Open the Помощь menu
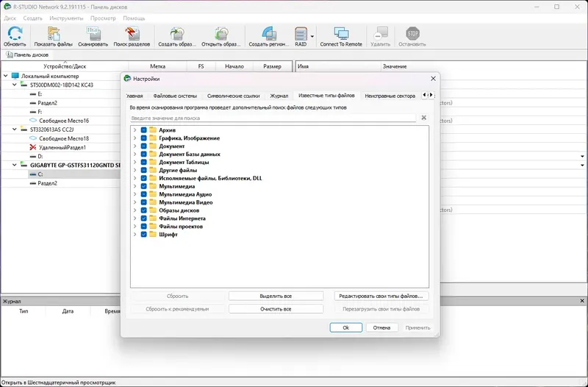The height and width of the screenshot is (387, 588). tap(134, 18)
